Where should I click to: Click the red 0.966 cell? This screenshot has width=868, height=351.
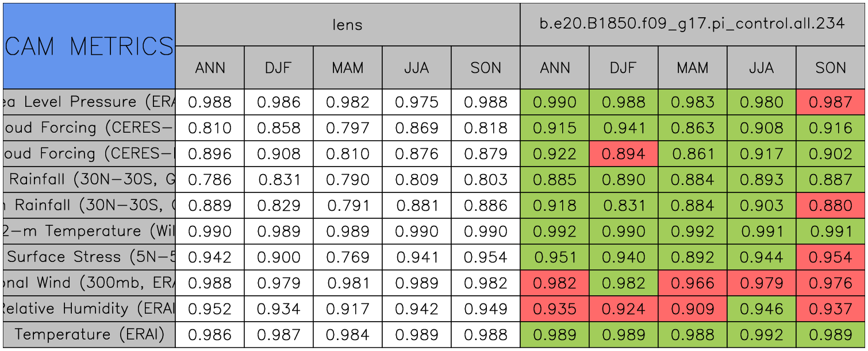pos(692,283)
